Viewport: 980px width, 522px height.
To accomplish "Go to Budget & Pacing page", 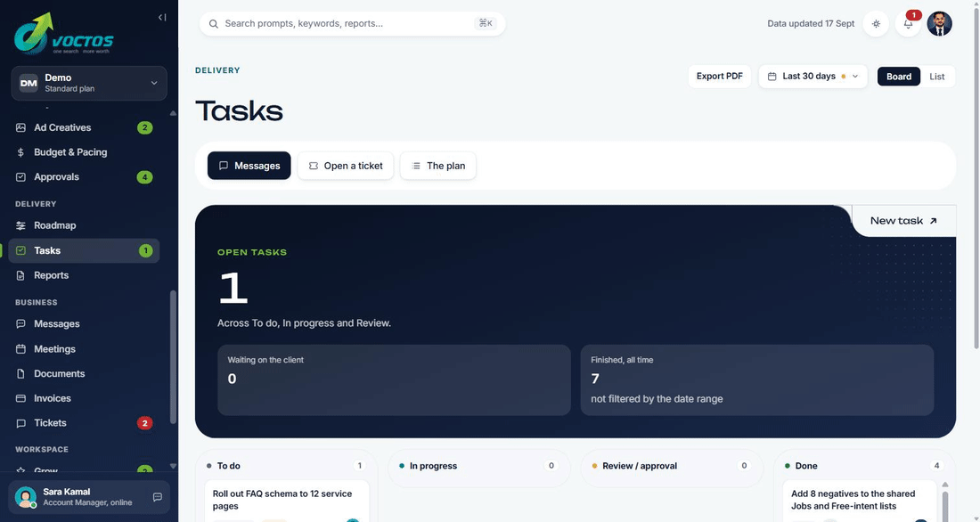I will click(85, 152).
